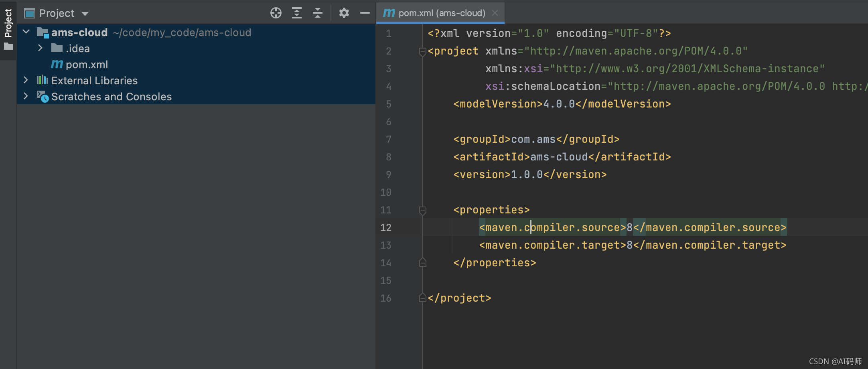Viewport: 868px width, 369px height.
Task: Click the ~/code/my_code/ams-cloud path text
Action: 182,32
